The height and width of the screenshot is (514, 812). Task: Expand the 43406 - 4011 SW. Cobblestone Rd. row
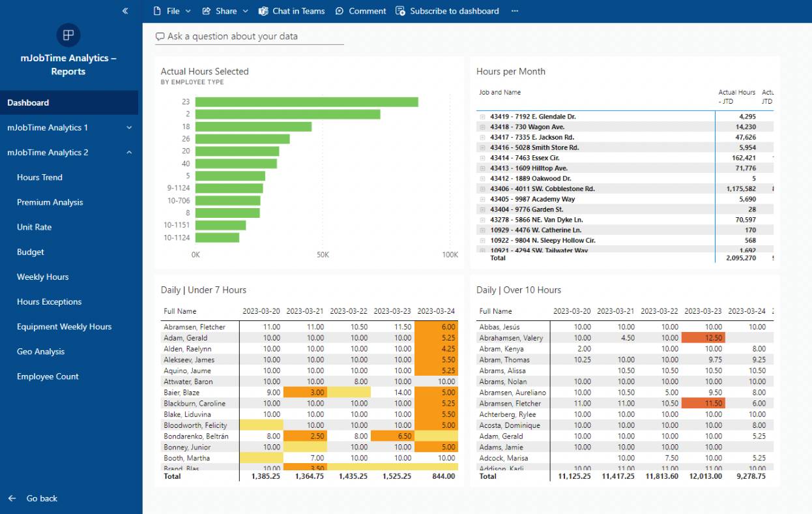482,189
